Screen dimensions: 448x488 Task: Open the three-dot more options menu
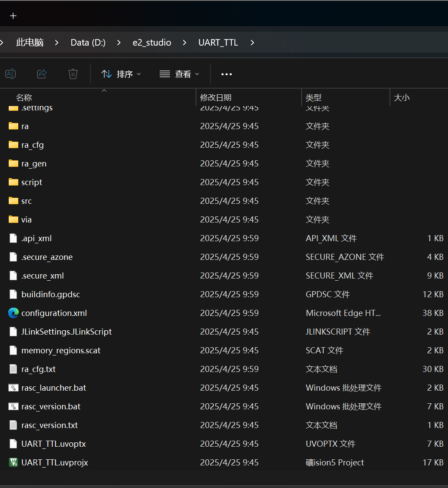(x=227, y=74)
